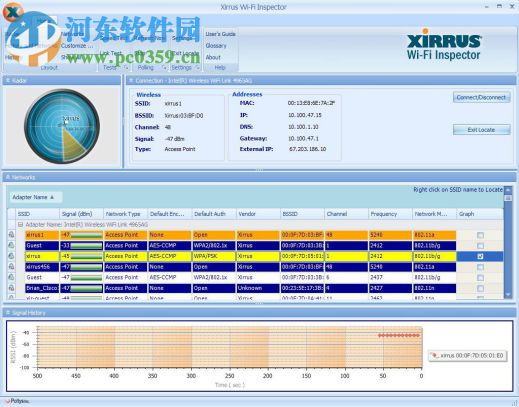Enable Graph checkbox for xirrus1 row

pyautogui.click(x=480, y=235)
